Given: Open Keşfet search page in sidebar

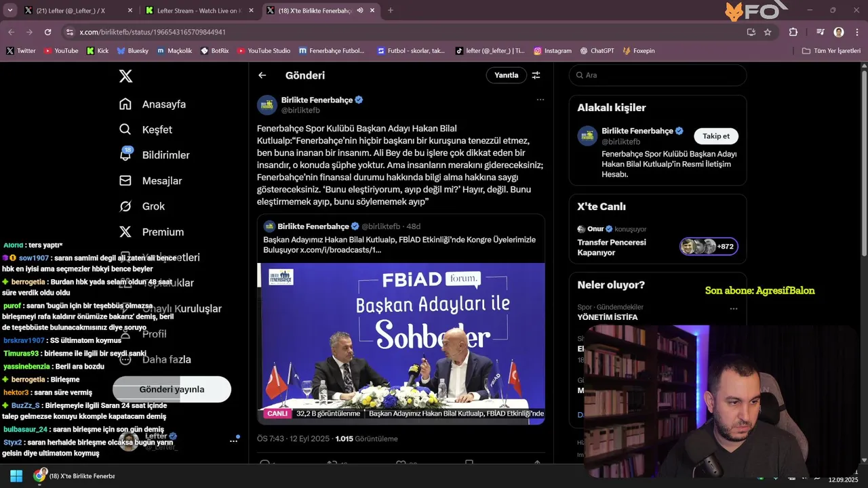Looking at the screenshot, I should click(146, 129).
